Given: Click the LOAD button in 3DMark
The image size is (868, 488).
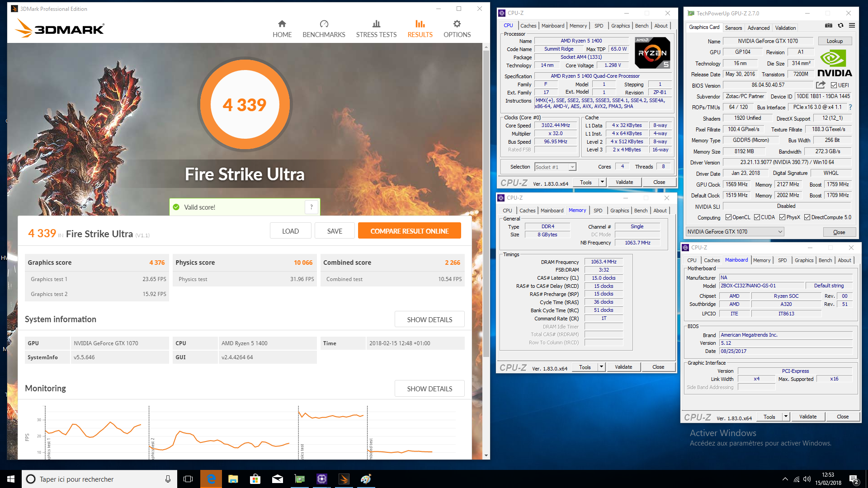Looking at the screenshot, I should pyautogui.click(x=290, y=231).
